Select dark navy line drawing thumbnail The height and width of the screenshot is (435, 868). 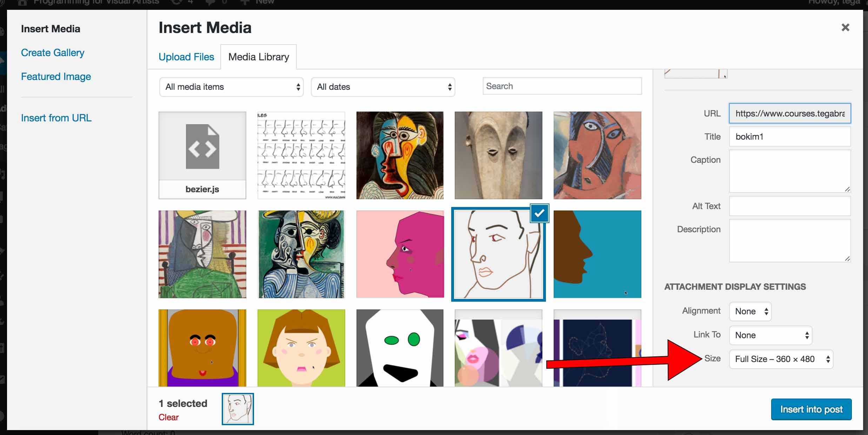coord(597,348)
